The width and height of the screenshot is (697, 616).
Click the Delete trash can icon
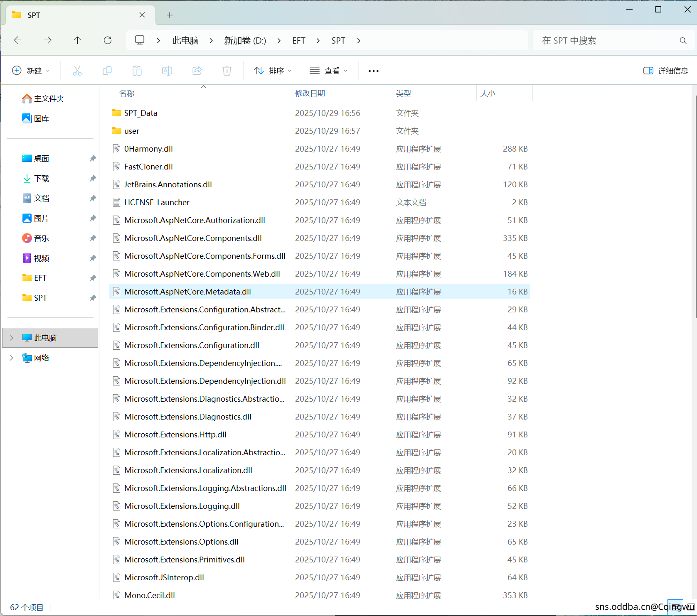point(227,71)
